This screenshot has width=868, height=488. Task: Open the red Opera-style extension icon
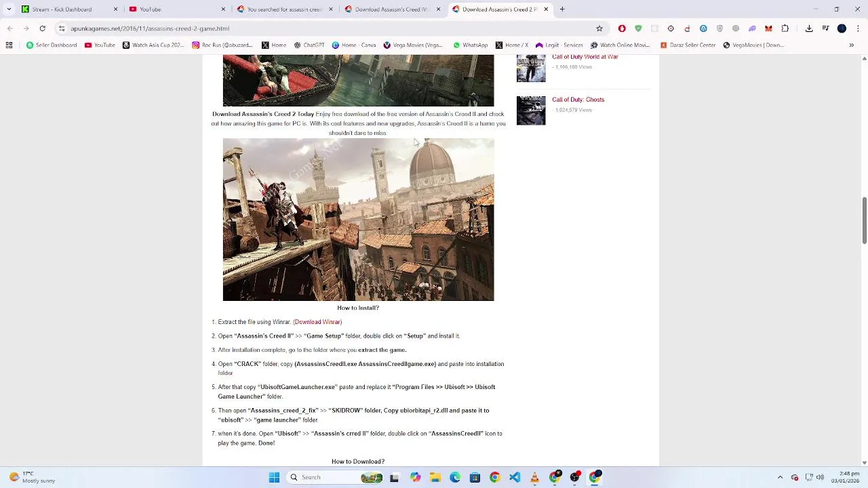tap(622, 28)
